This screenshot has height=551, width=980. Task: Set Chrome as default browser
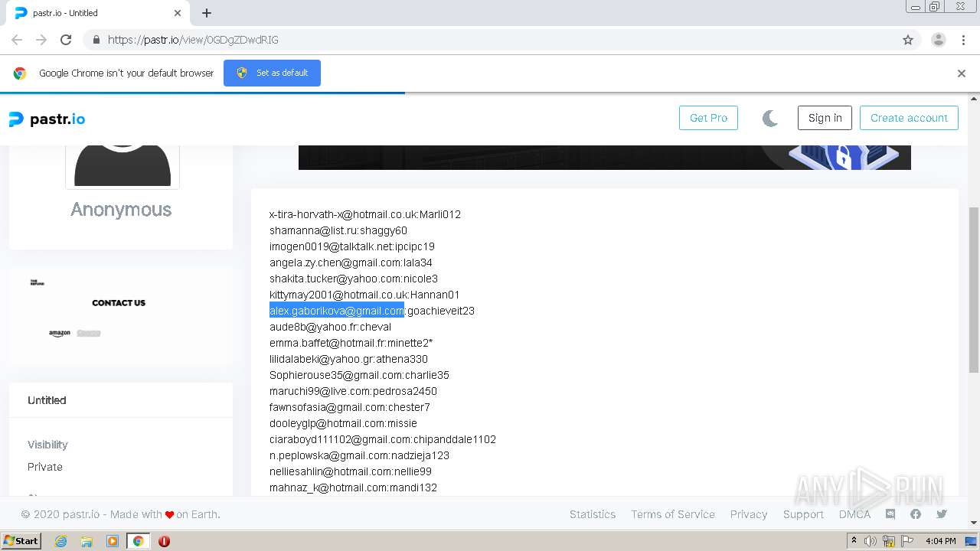click(x=272, y=73)
